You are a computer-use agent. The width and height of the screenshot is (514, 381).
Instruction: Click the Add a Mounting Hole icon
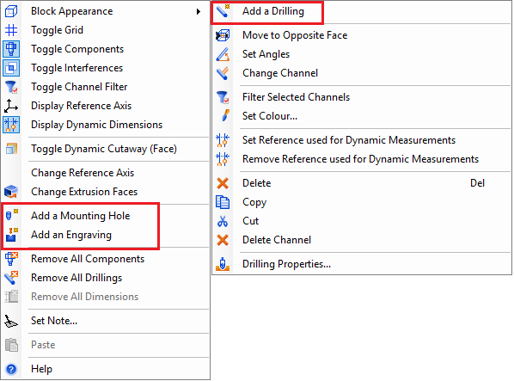point(12,215)
